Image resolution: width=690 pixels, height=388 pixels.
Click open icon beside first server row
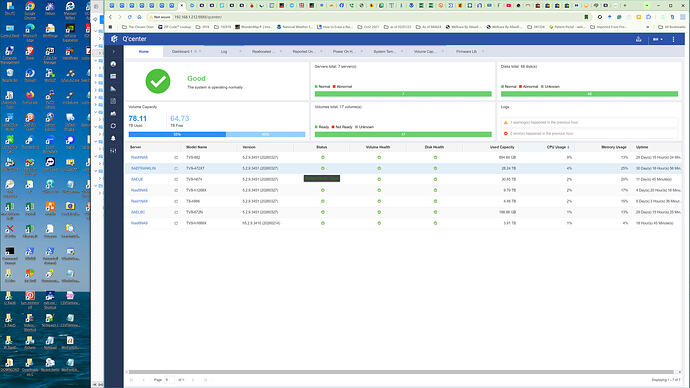[176, 157]
